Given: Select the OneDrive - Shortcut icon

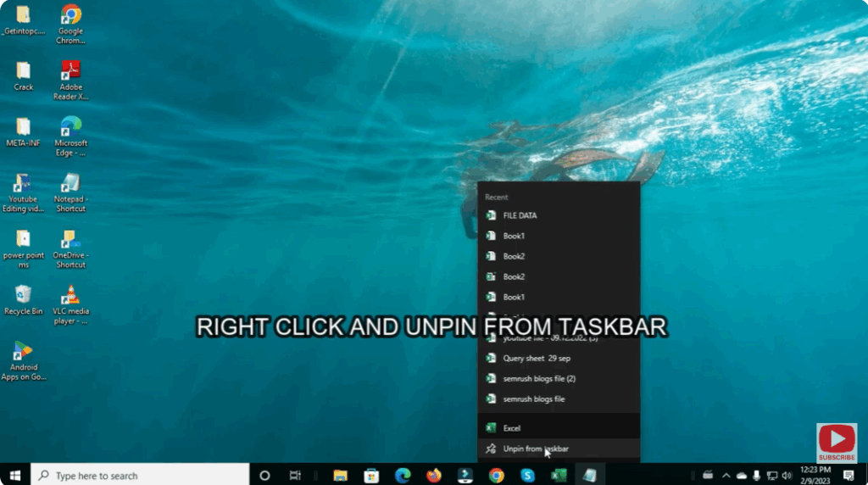Looking at the screenshot, I should point(71,248).
